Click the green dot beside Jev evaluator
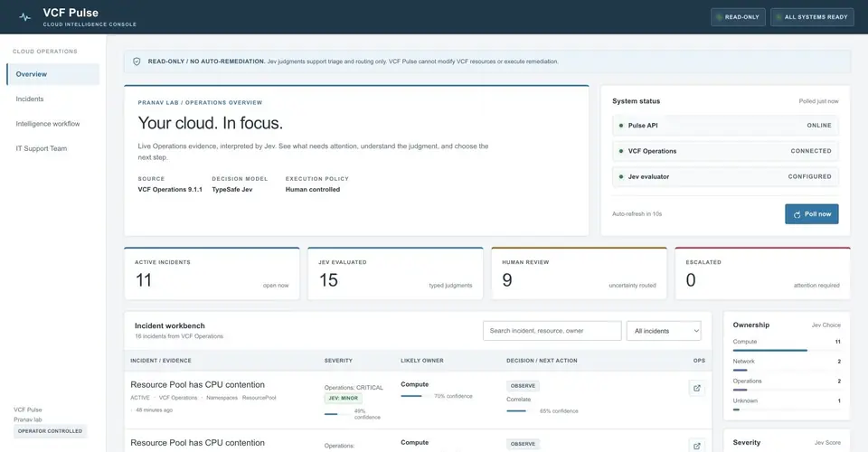Viewport: 868px width, 452px height. coord(620,176)
